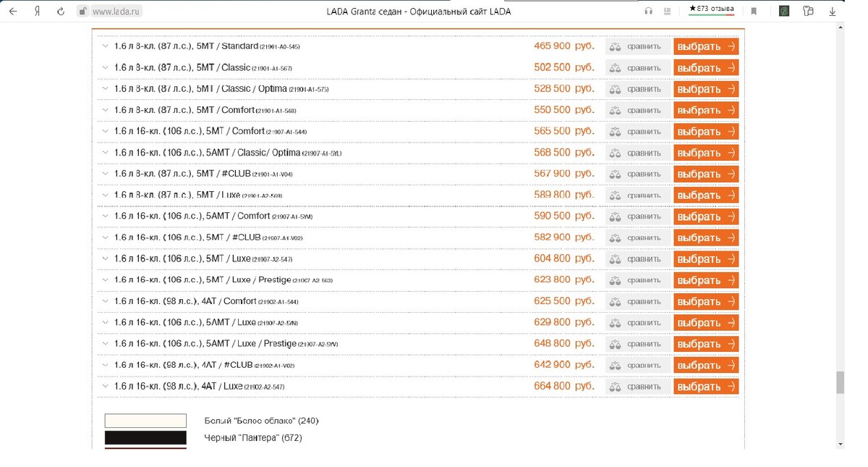Click the color label 'Белое облако (240)'
This screenshot has width=868, height=467.
tap(262, 421)
